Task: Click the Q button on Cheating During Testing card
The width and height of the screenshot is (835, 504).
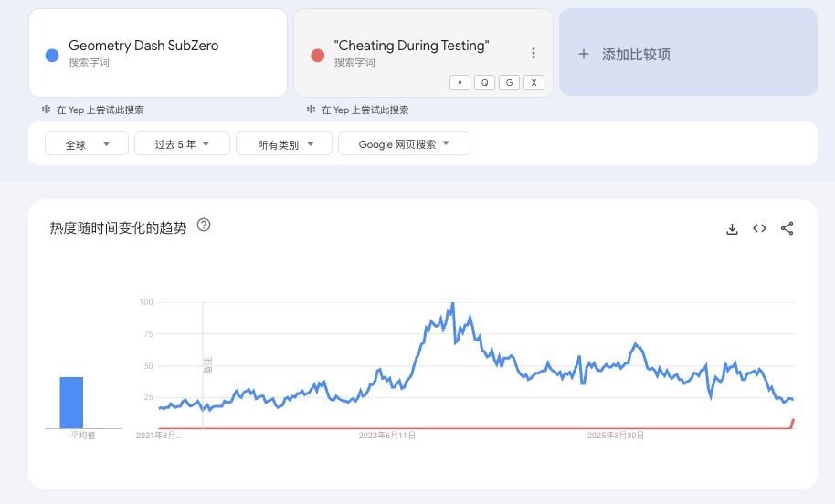Action: point(484,82)
